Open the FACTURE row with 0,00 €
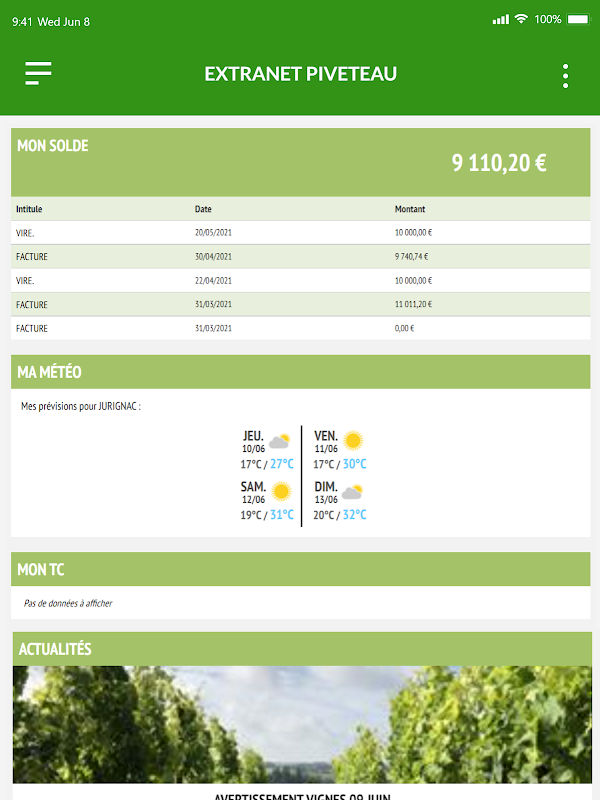The image size is (600, 800). (x=301, y=329)
